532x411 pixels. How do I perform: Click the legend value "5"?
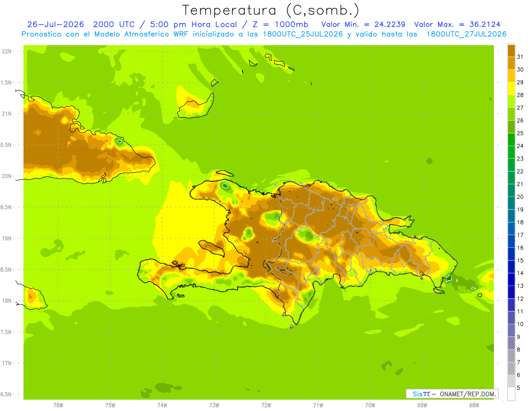coord(518,388)
